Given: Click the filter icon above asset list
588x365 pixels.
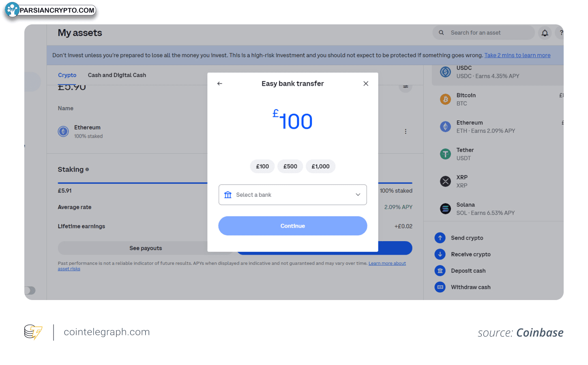Looking at the screenshot, I should click(406, 87).
